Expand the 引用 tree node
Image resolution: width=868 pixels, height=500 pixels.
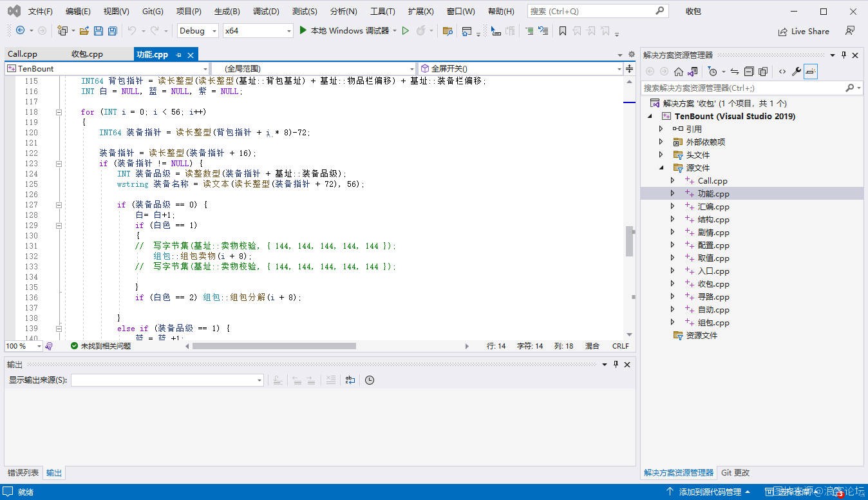pyautogui.click(x=661, y=129)
